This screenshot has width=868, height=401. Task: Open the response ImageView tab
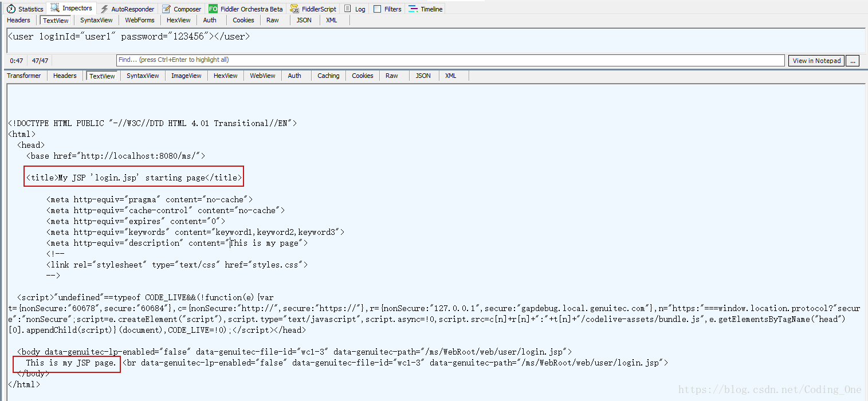186,76
